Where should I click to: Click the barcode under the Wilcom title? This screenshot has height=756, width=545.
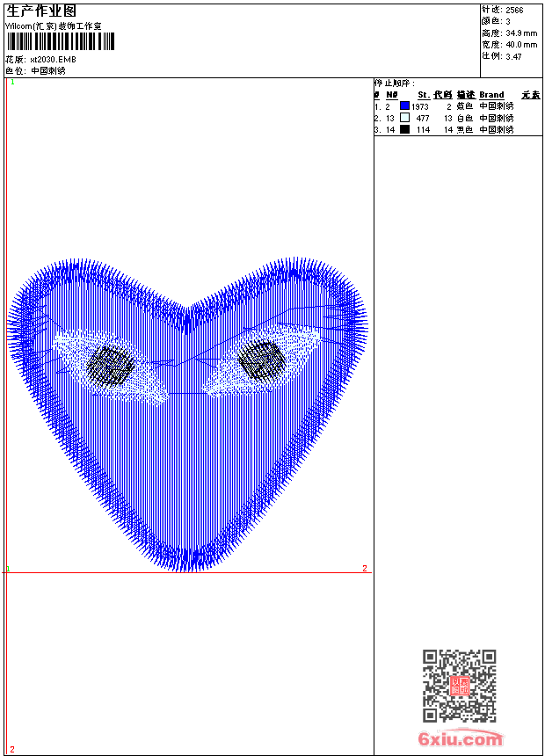point(60,42)
